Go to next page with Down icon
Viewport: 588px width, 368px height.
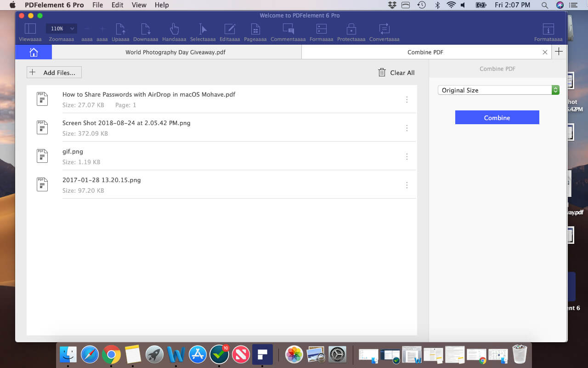(x=146, y=29)
